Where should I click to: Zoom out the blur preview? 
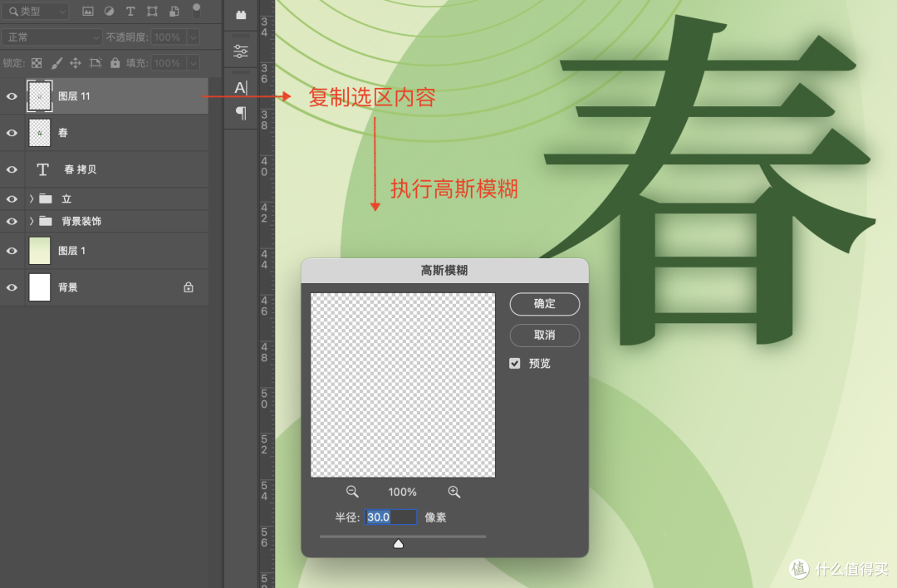pyautogui.click(x=352, y=492)
